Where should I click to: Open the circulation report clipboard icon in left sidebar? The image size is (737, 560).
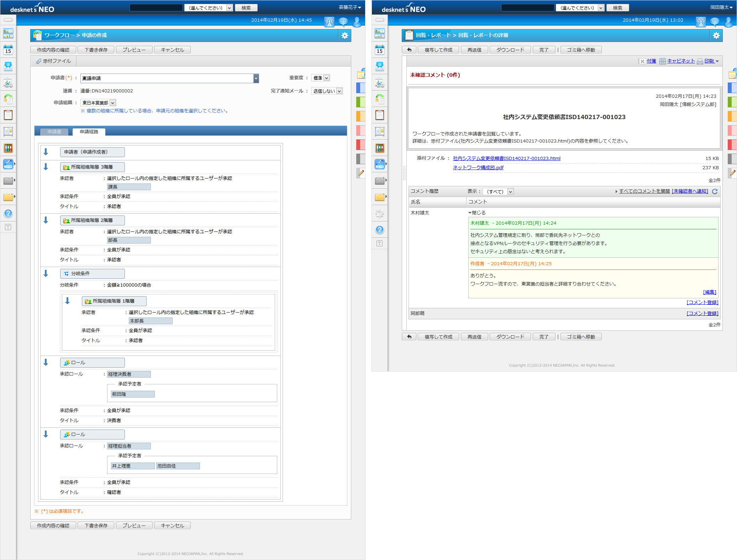coord(8,115)
